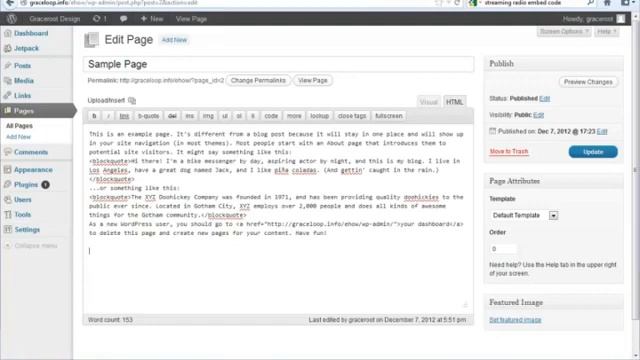Click the close tags button

point(352,116)
